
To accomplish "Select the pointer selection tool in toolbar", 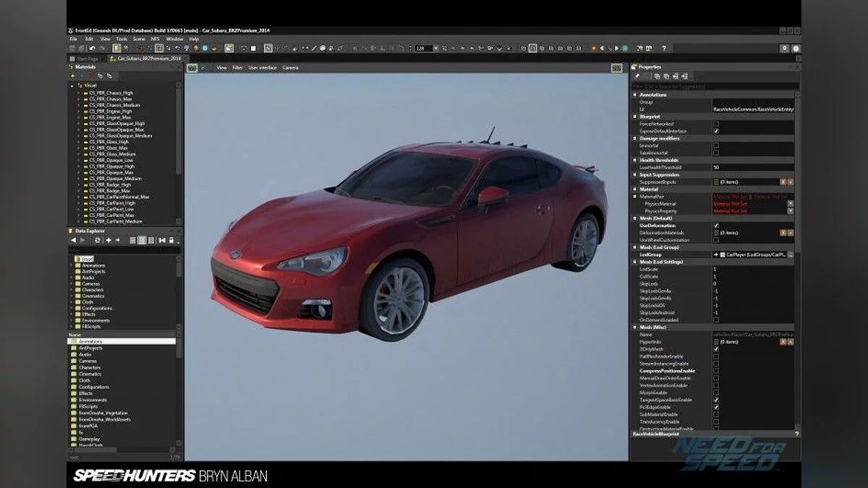I will pos(268,48).
